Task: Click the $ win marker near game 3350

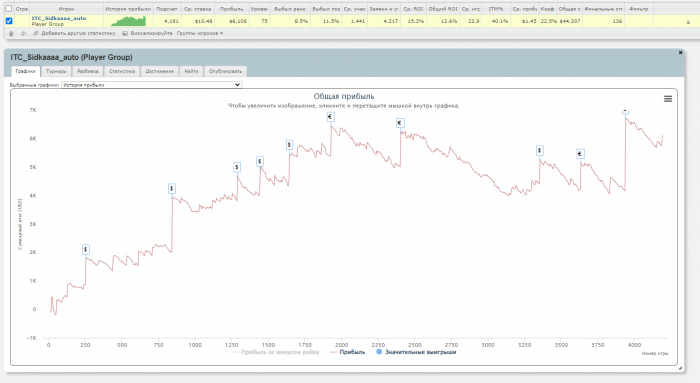Action: pyautogui.click(x=540, y=151)
